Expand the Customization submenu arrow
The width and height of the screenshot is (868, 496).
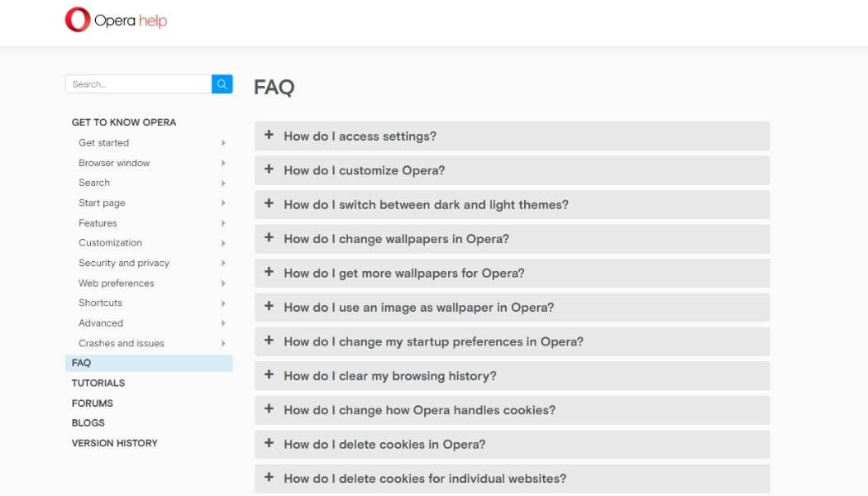223,243
